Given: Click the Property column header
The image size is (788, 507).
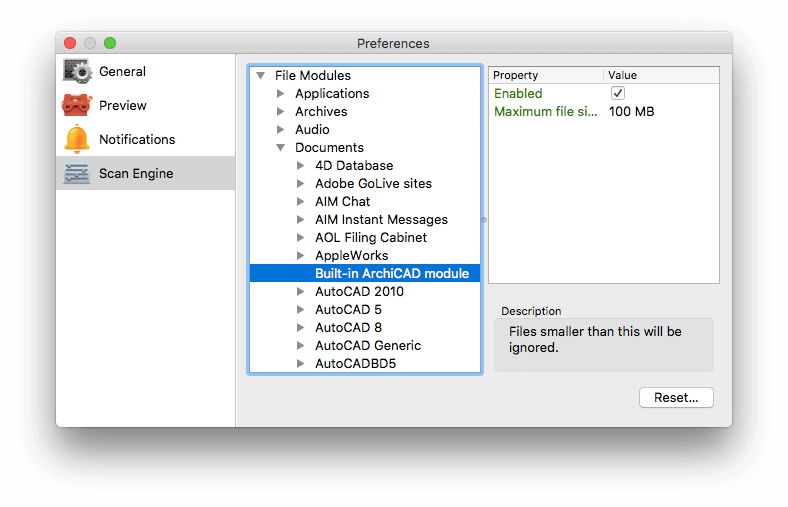Looking at the screenshot, I should tap(545, 75).
